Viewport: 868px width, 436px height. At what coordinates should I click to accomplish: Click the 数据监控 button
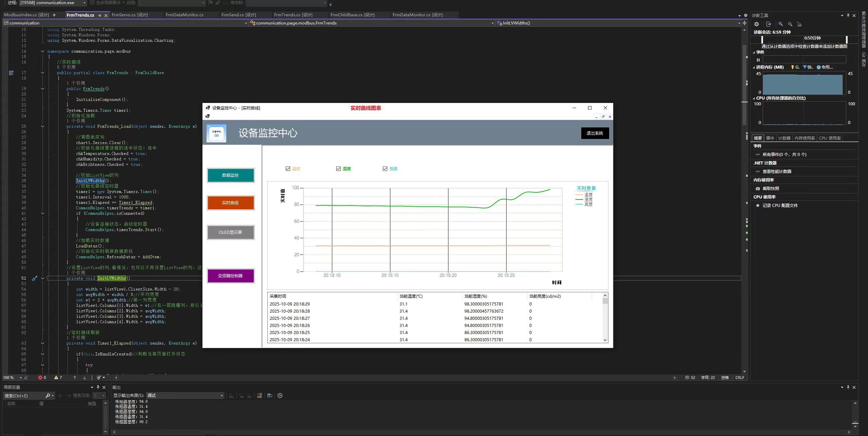pyautogui.click(x=230, y=175)
